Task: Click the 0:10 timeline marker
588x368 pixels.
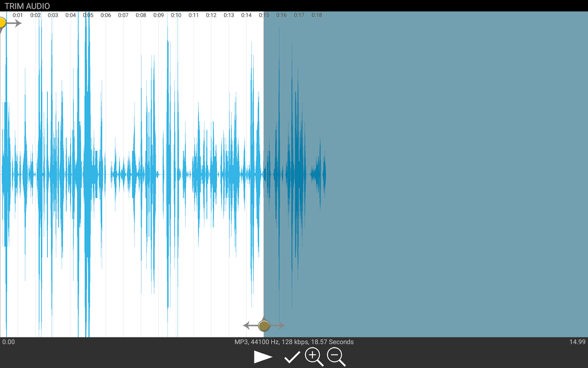Action: point(176,15)
